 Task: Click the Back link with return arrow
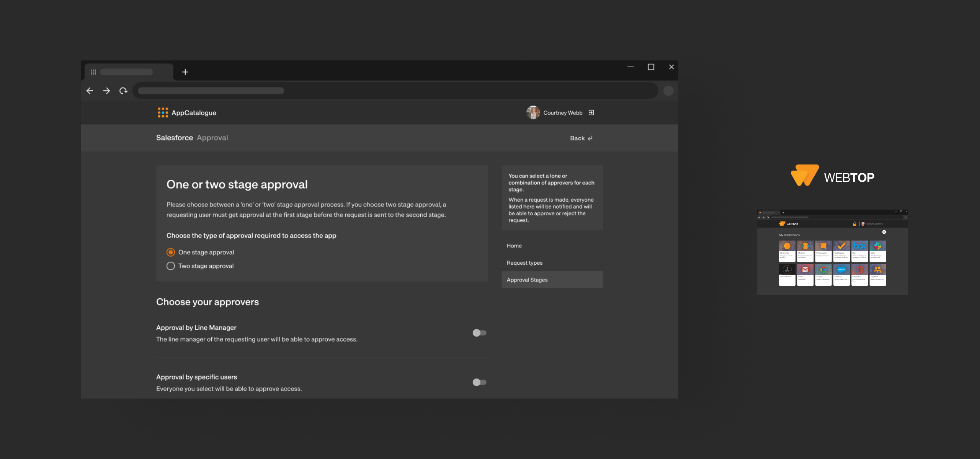pyautogui.click(x=581, y=138)
